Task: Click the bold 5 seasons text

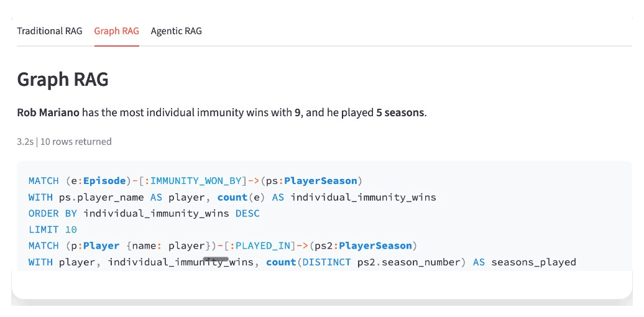Action: click(x=400, y=113)
